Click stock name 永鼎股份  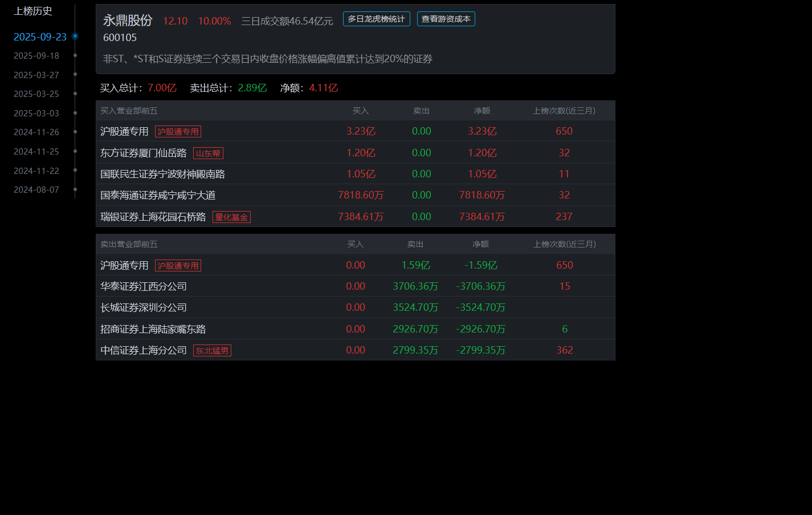pos(128,21)
